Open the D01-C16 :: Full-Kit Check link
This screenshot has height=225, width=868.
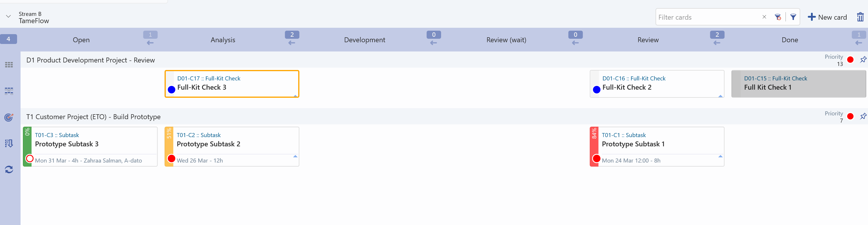point(634,78)
